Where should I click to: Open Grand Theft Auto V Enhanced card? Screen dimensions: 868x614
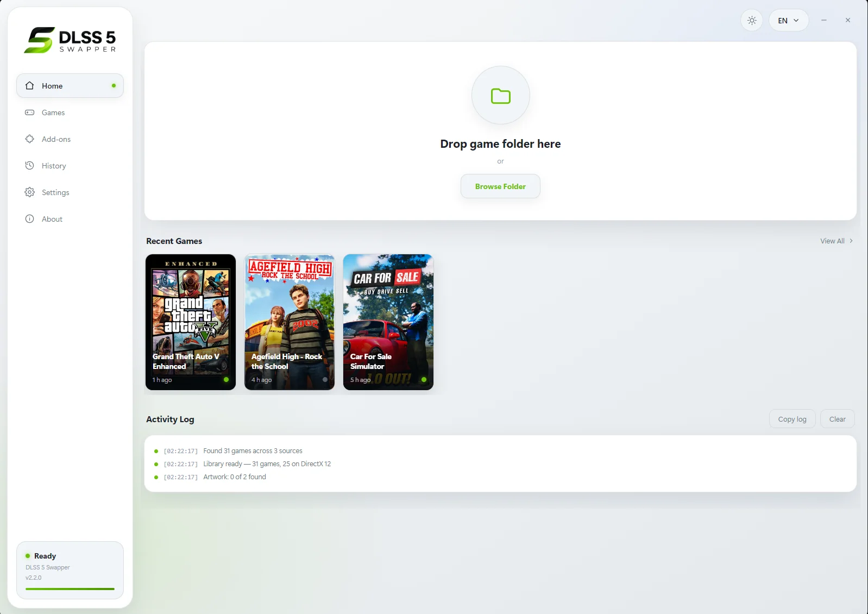191,322
